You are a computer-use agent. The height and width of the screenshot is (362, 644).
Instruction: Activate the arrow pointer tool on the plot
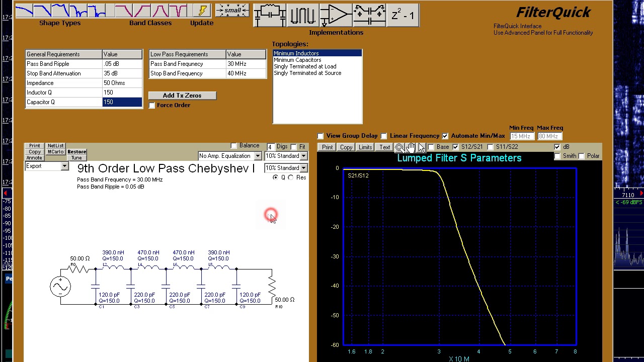coord(422,147)
